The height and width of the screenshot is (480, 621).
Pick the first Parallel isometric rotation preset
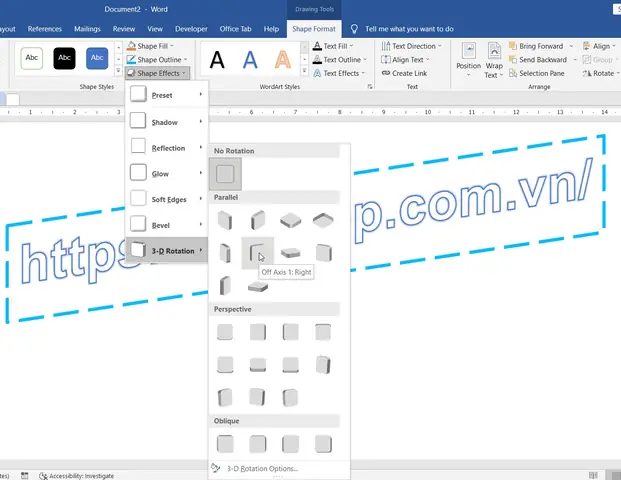tap(225, 219)
